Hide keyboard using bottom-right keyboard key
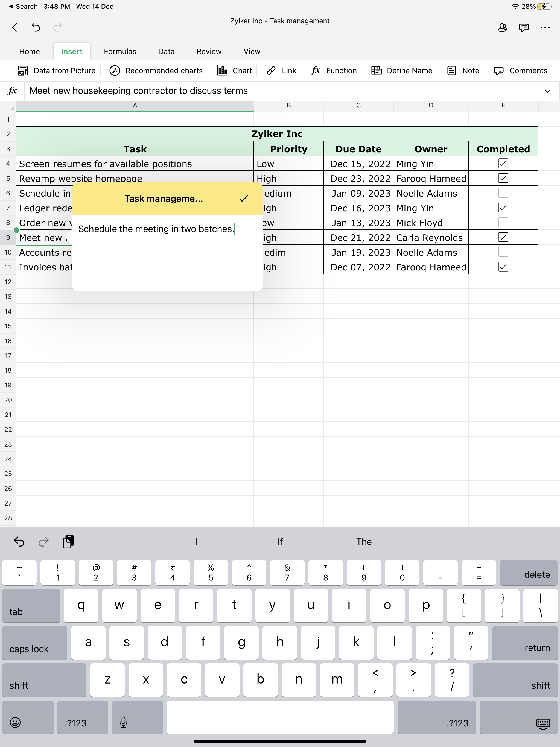 pyautogui.click(x=543, y=723)
